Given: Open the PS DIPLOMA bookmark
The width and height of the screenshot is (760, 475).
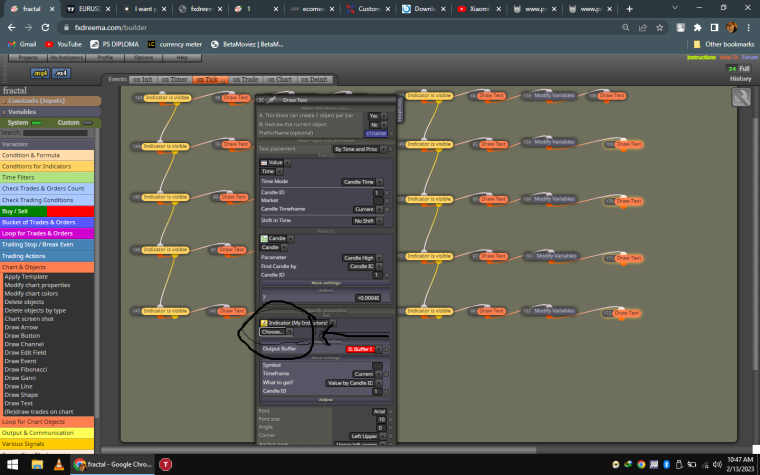Looking at the screenshot, I should (114, 44).
